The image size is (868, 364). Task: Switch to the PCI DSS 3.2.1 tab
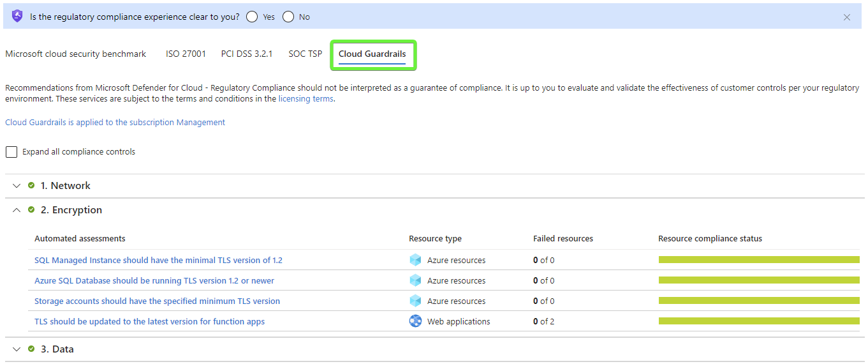[247, 54]
